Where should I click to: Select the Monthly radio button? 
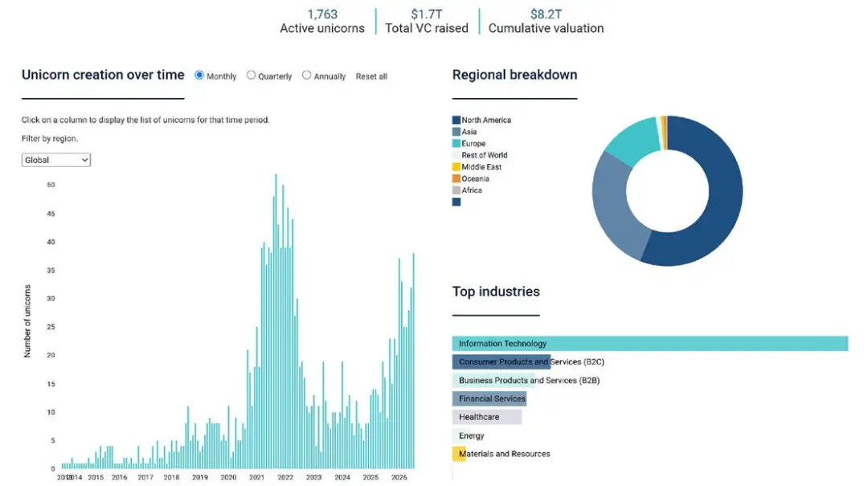(x=199, y=76)
